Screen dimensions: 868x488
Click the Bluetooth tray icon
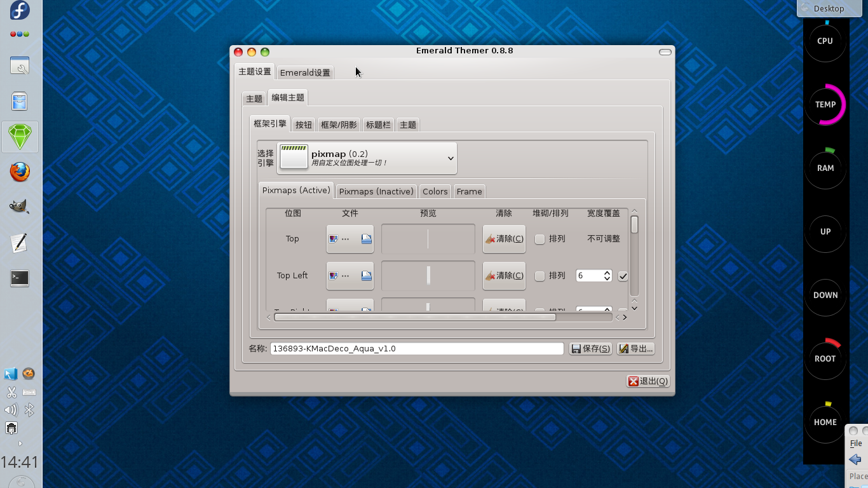29,410
